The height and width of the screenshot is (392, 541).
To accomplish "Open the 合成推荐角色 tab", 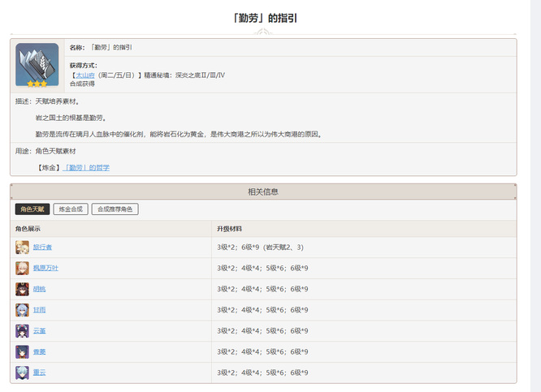I will coord(115,209).
